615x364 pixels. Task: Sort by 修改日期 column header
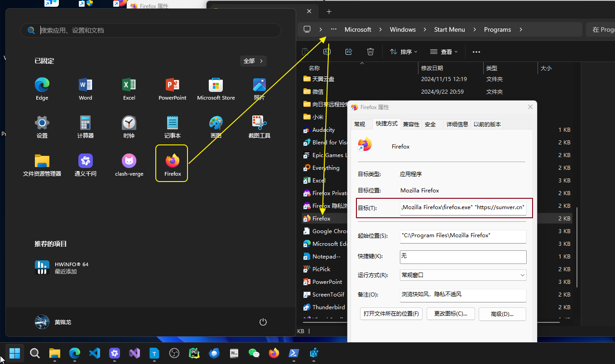tap(451, 68)
